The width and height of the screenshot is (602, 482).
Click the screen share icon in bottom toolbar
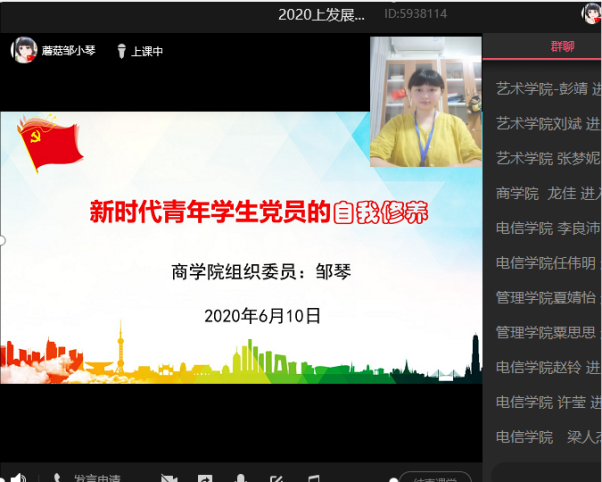point(205,479)
